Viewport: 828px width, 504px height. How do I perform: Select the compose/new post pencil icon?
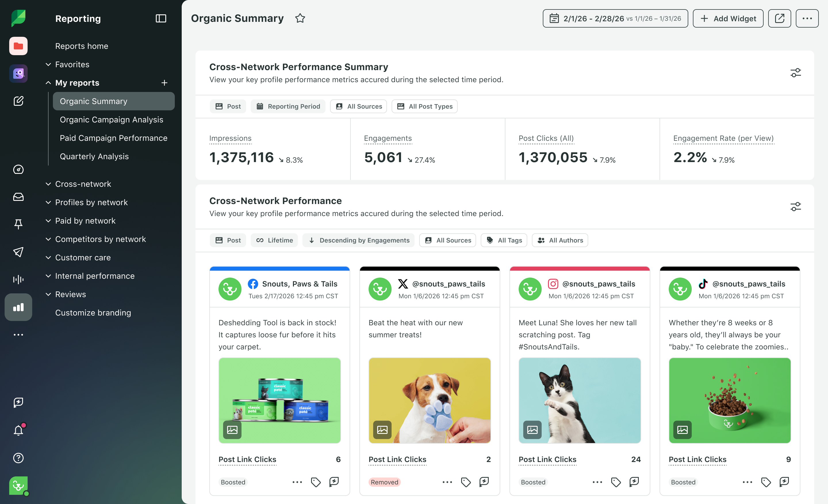coord(18,101)
